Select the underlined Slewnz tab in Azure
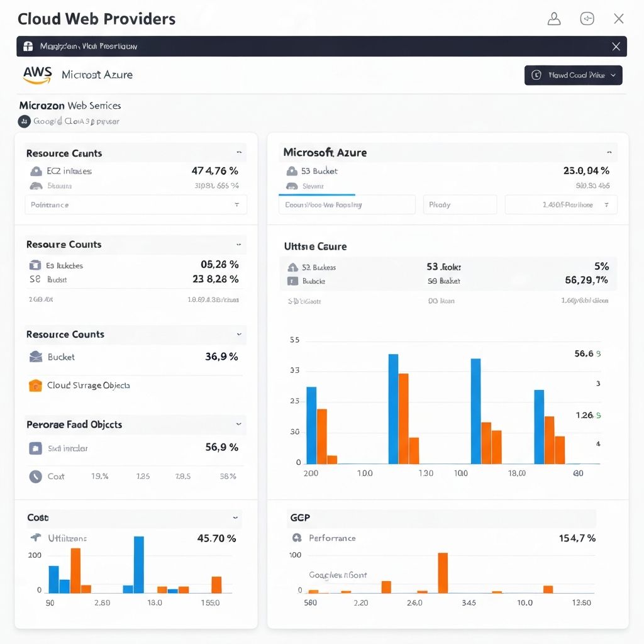 313,186
